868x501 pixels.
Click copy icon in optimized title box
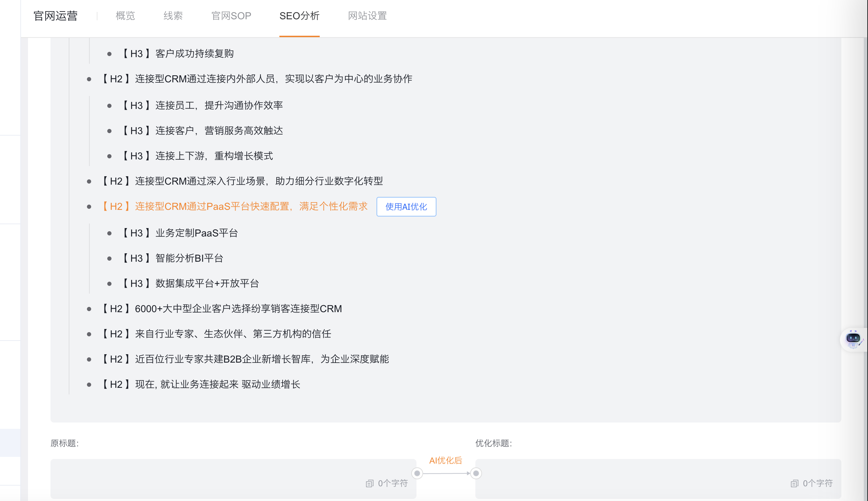(794, 483)
